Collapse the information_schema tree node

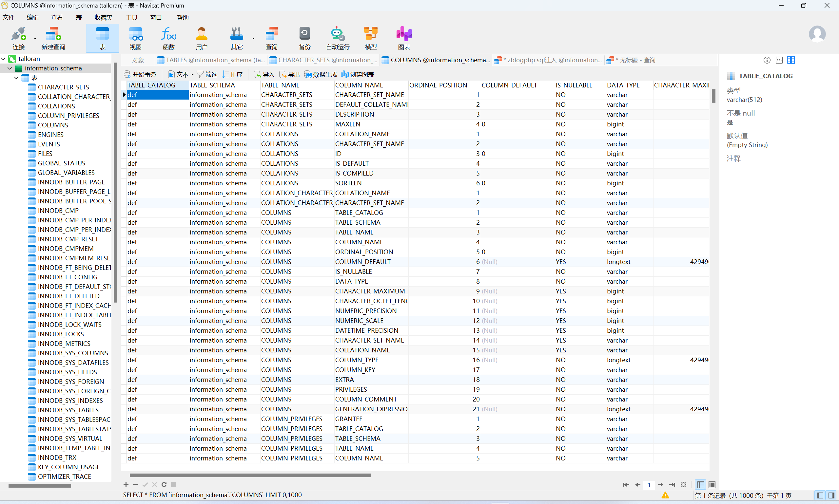tap(10, 68)
